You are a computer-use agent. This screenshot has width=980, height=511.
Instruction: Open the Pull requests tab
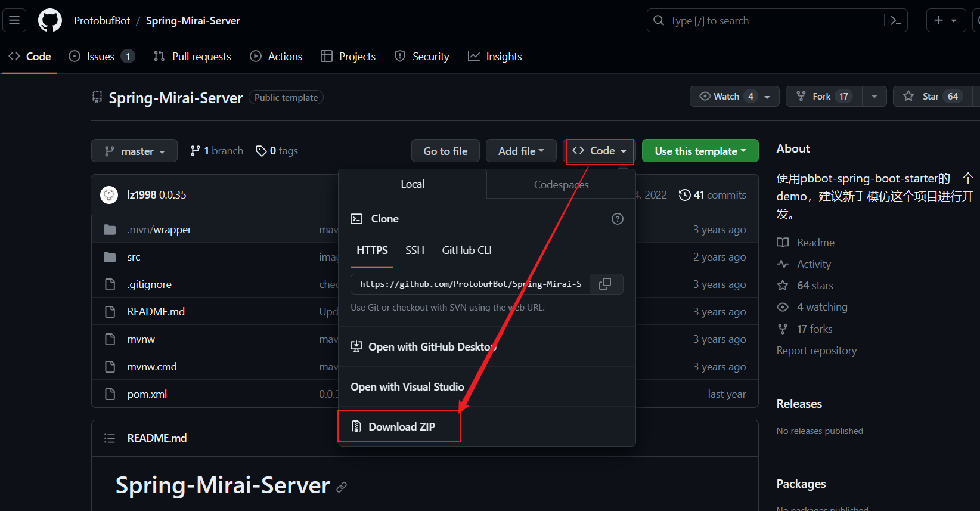pyautogui.click(x=193, y=57)
